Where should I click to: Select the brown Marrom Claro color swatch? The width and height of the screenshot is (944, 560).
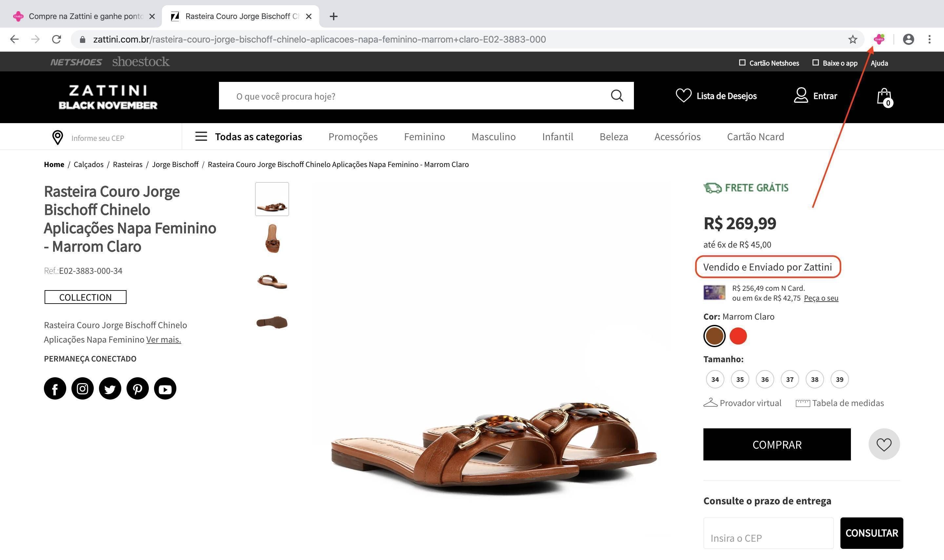point(714,336)
